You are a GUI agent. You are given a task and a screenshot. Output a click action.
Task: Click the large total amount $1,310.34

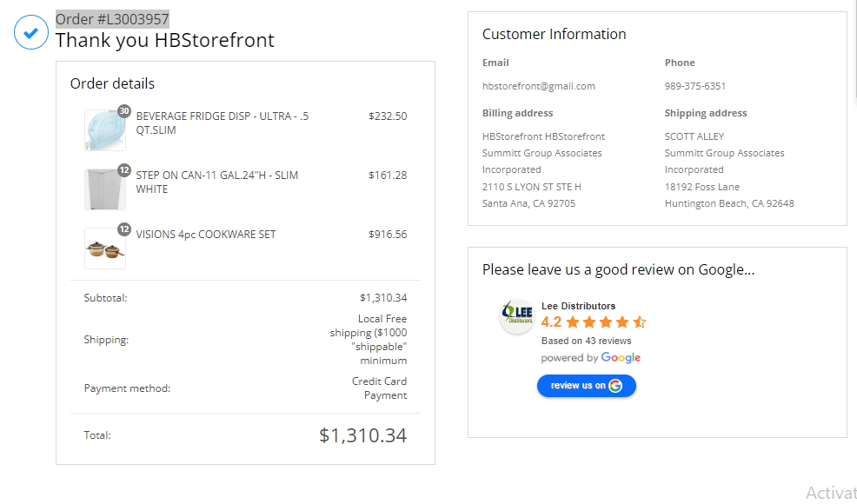[x=363, y=435]
